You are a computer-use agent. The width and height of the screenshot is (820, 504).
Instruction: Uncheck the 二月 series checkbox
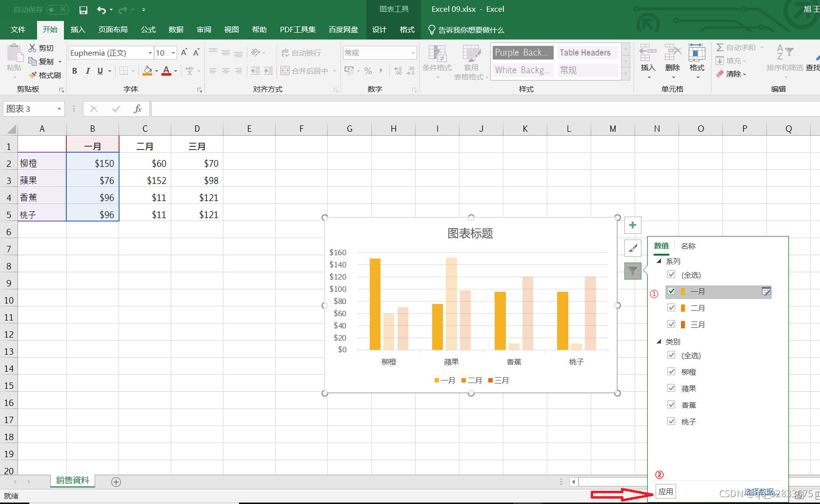point(671,308)
